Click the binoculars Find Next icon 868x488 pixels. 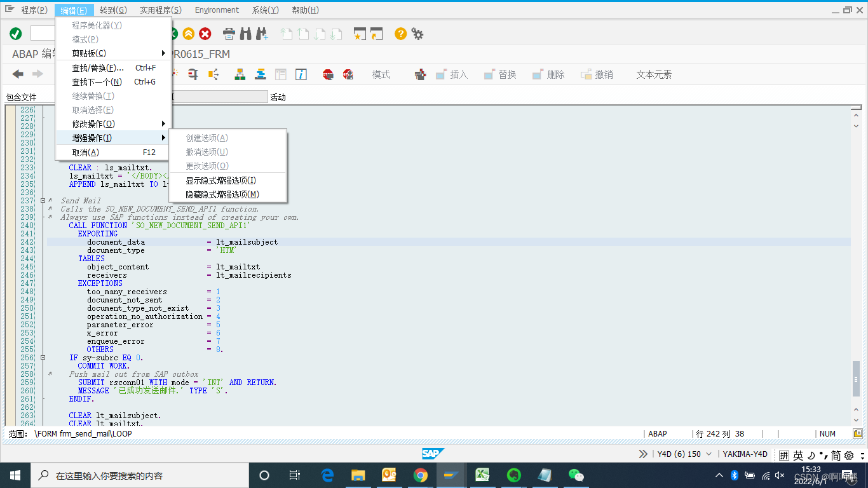pyautogui.click(x=261, y=34)
